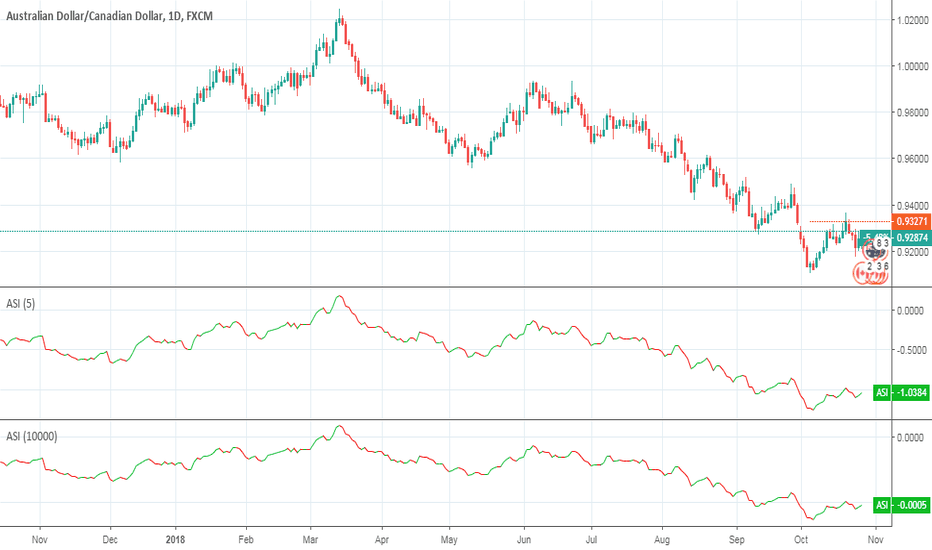Click the Mar label on time axis
This screenshot has width=932, height=550.
point(310,539)
